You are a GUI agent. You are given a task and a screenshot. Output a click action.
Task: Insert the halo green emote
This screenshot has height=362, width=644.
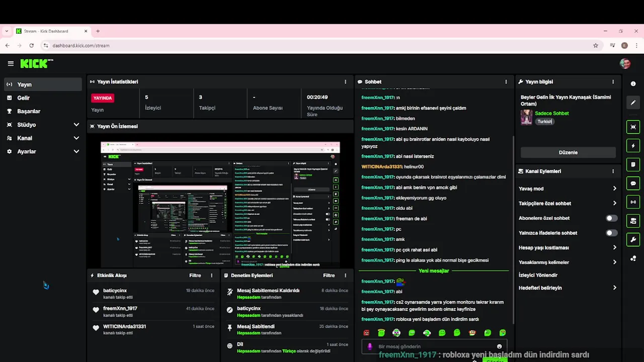(381, 333)
